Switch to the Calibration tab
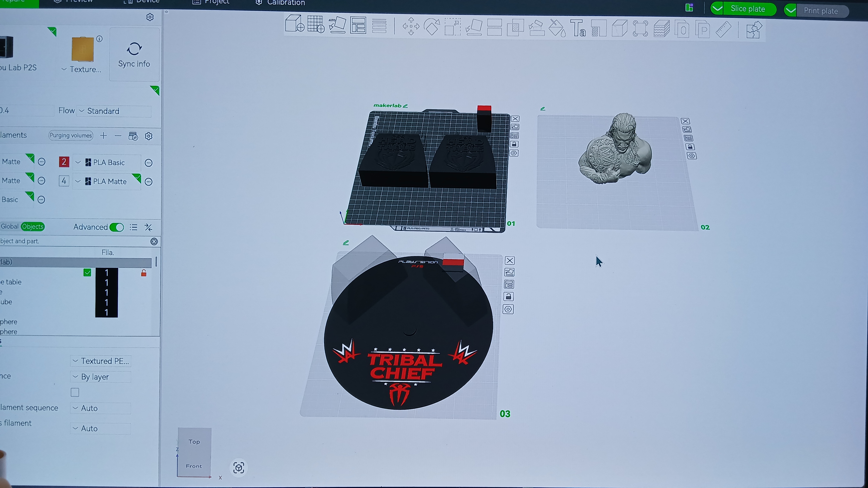Viewport: 868px width, 488px height. point(280,3)
